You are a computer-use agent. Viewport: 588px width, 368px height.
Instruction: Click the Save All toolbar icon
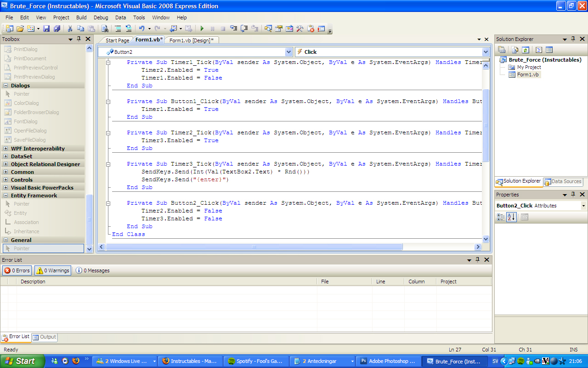pyautogui.click(x=57, y=29)
